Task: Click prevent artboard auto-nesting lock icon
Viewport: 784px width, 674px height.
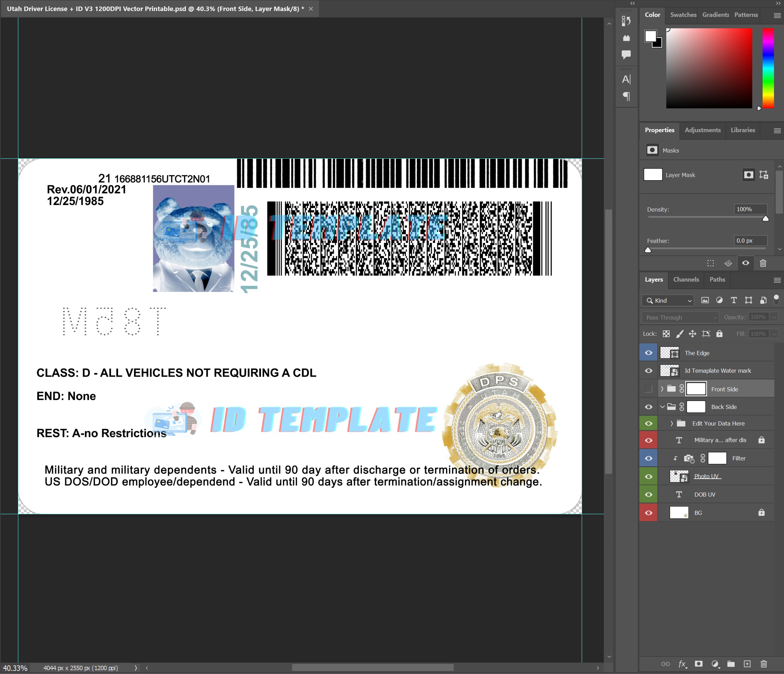Action: pyautogui.click(x=706, y=334)
